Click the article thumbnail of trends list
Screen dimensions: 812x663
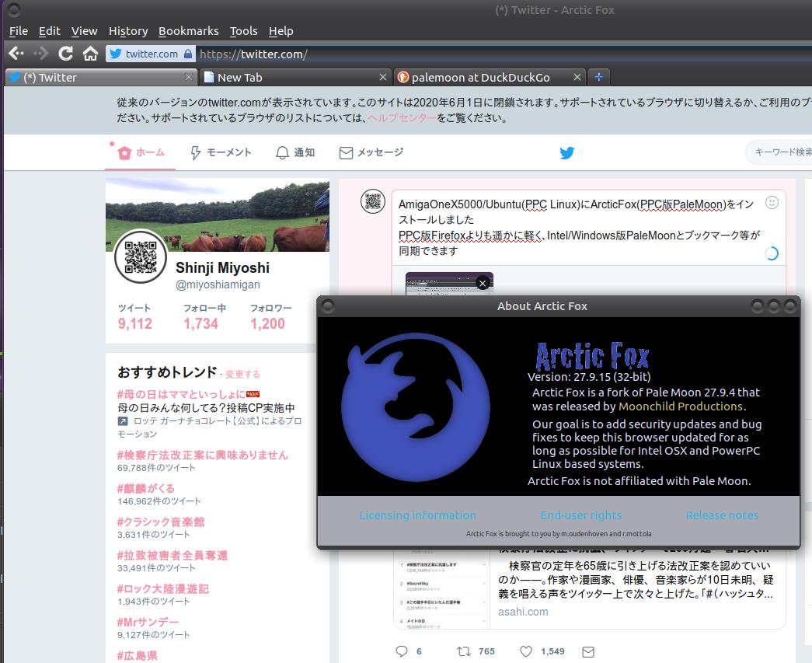(x=441, y=589)
